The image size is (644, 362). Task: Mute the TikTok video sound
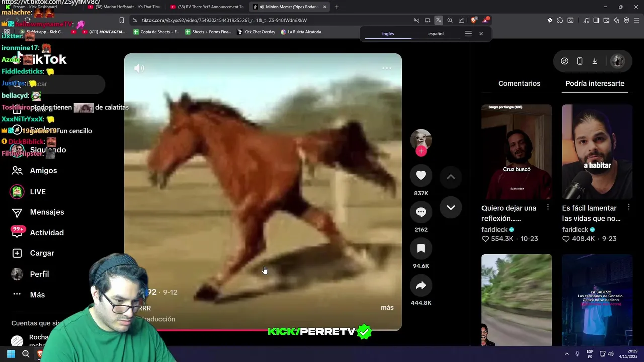click(139, 68)
